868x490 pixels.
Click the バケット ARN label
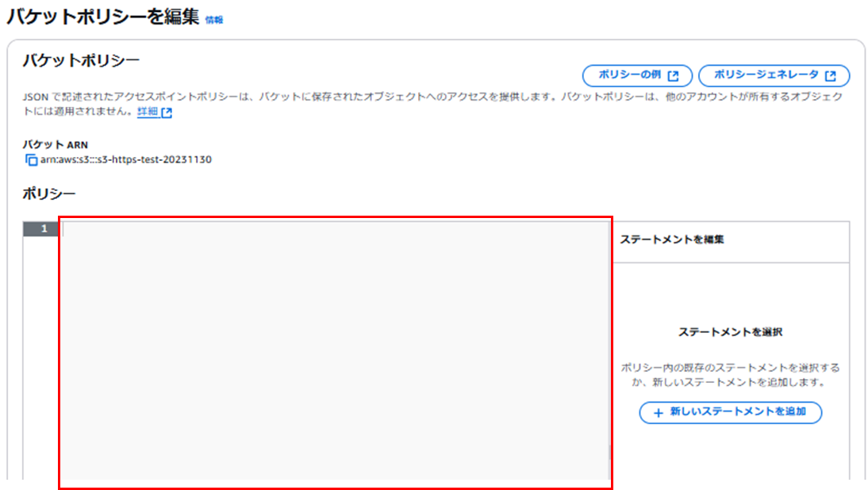[55, 145]
